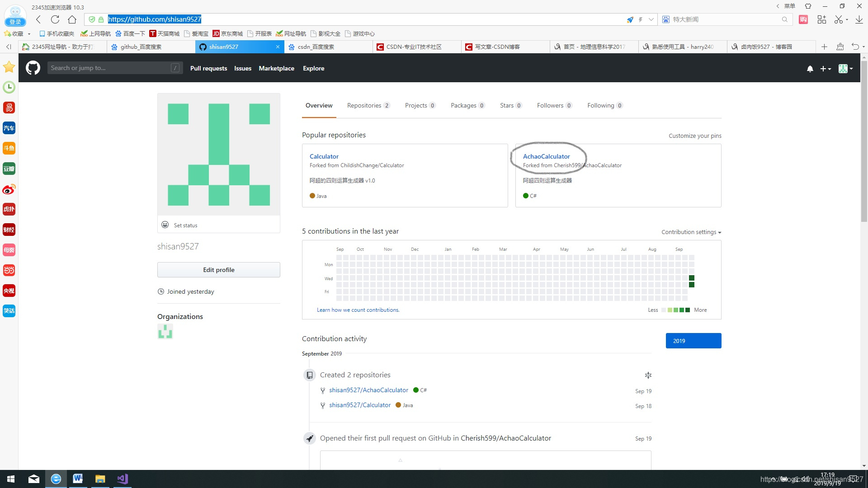Open the 汽车 sidebar shortcut
868x488 pixels.
(9, 128)
